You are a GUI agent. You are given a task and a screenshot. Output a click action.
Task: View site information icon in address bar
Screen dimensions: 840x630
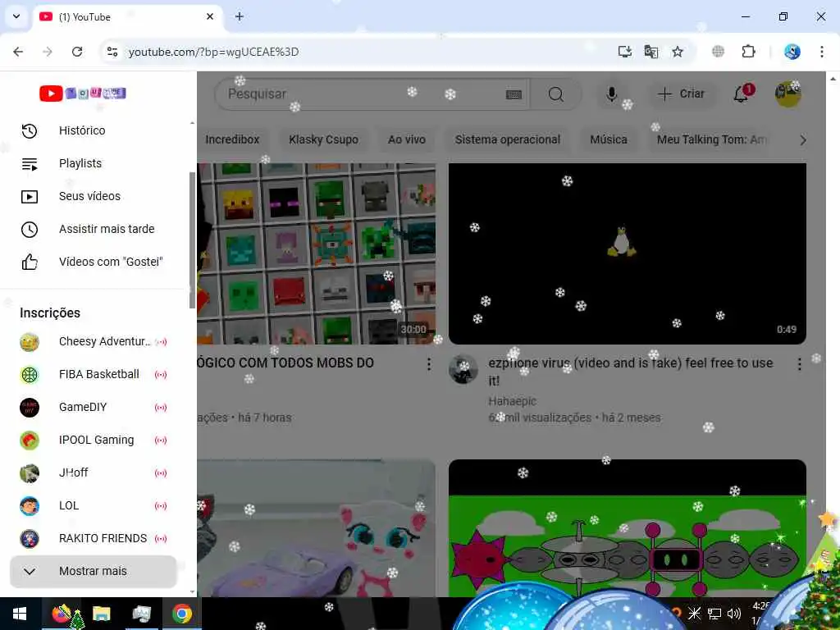[x=112, y=52]
